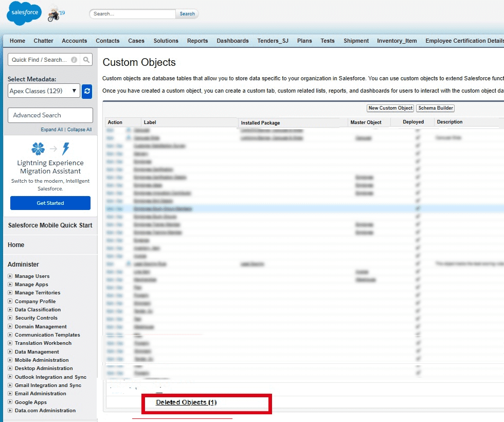Expand the Mobile Administration section
This screenshot has height=422, width=504.
10,360
